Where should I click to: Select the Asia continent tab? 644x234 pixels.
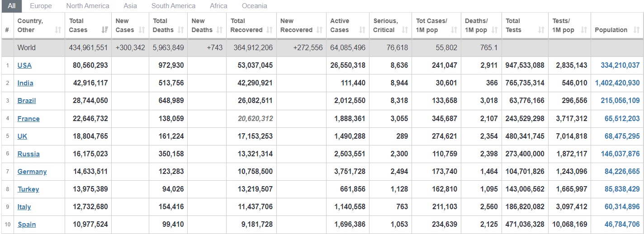130,6
